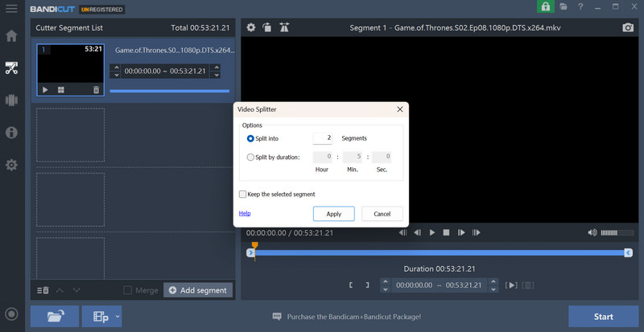Select Split into radio option
This screenshot has width=644, height=332.
250,139
